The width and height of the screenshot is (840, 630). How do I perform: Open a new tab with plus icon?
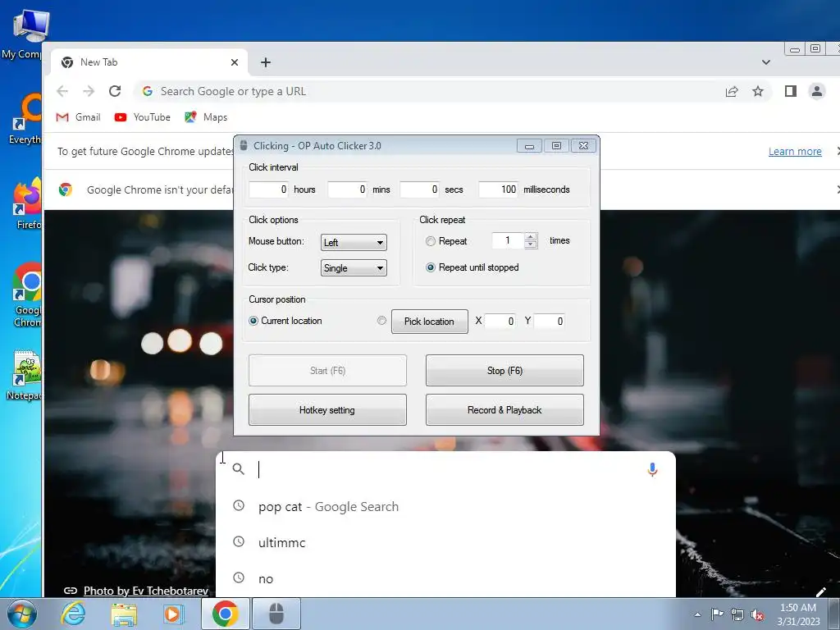266,62
